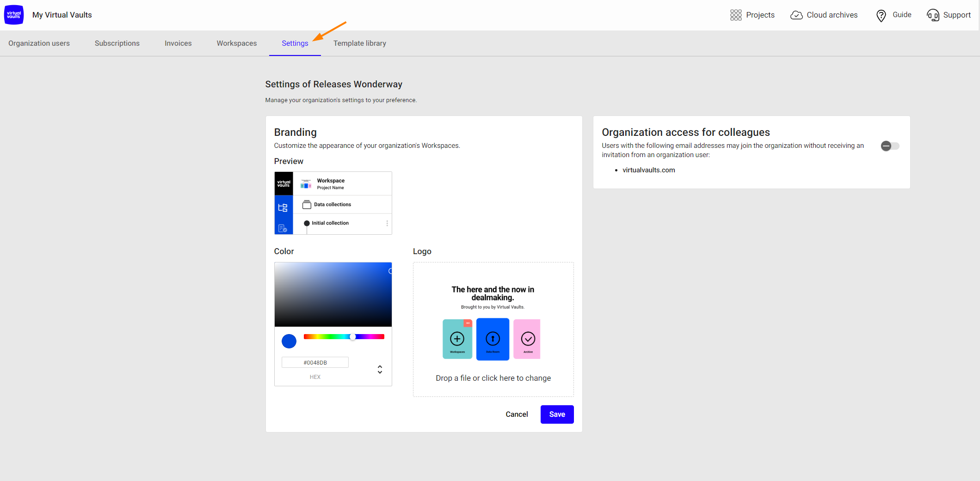
Task: Click the Support headset icon
Action: click(933, 15)
